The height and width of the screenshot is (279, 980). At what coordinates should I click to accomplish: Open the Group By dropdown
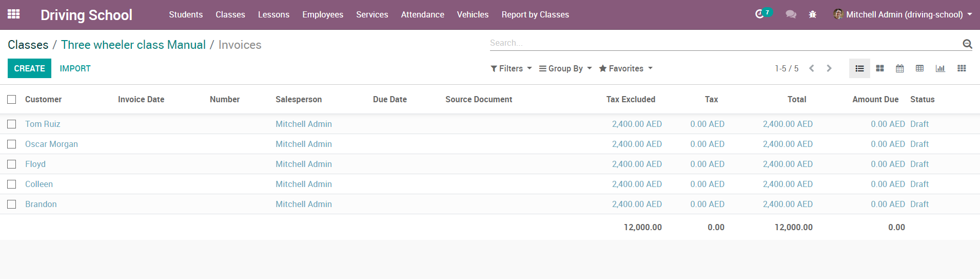click(565, 68)
